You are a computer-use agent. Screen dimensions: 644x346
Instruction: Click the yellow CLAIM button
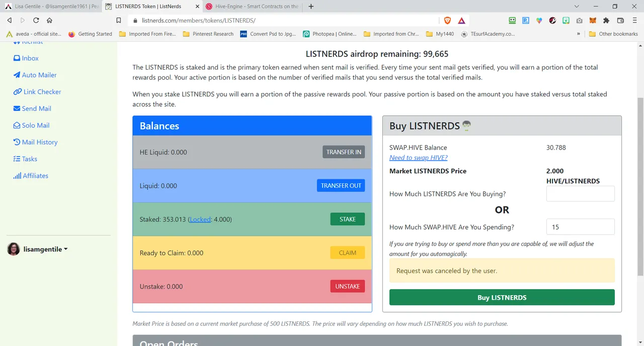click(348, 253)
